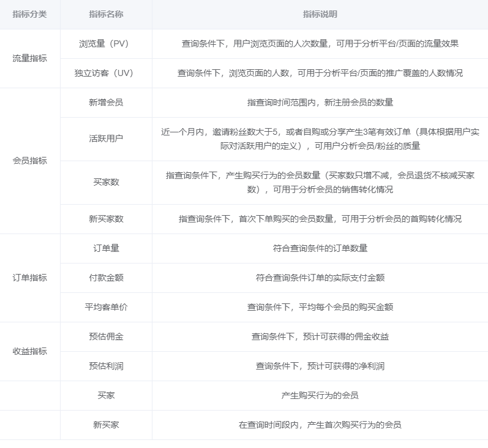Select description 平均每个会员的购买金额
This screenshot has width=488, height=448.
(x=320, y=307)
